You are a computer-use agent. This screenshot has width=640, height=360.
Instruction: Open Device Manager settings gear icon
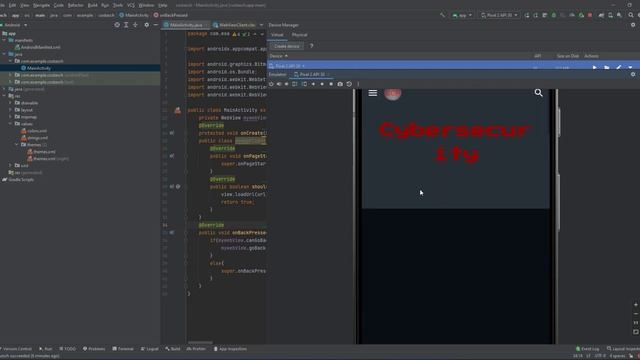[x=633, y=25]
